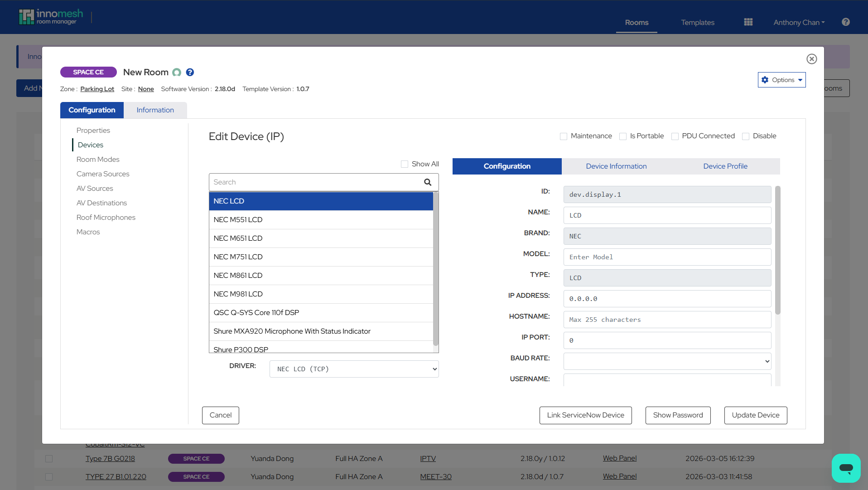Open the Options dropdown menu

click(781, 80)
